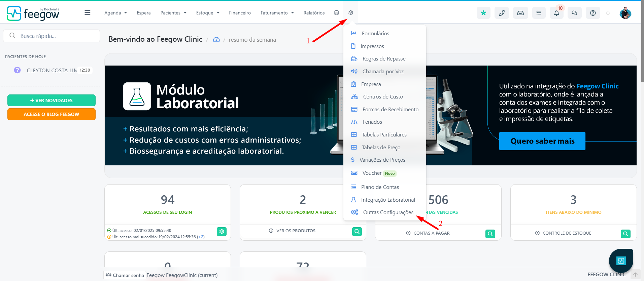This screenshot has height=281, width=644.
Task: Click the scroll-to-top arrow button
Action: [635, 275]
